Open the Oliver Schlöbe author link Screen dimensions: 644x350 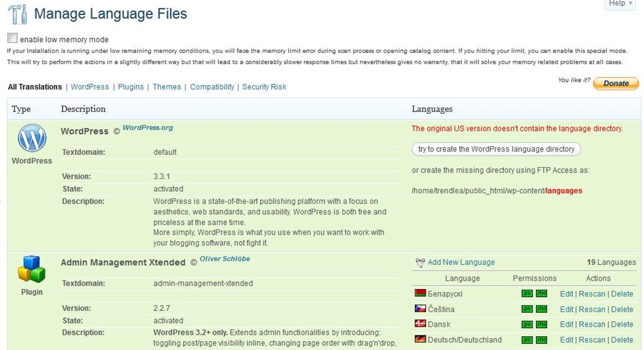225,259
